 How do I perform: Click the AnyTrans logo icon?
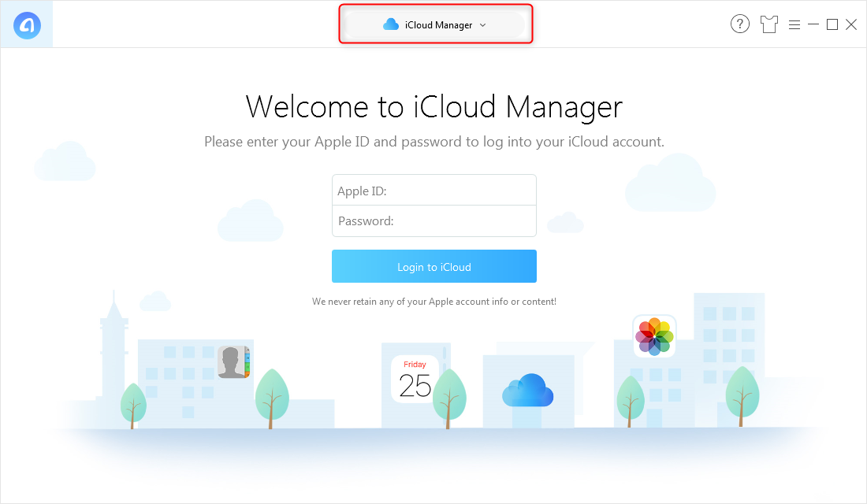27,25
